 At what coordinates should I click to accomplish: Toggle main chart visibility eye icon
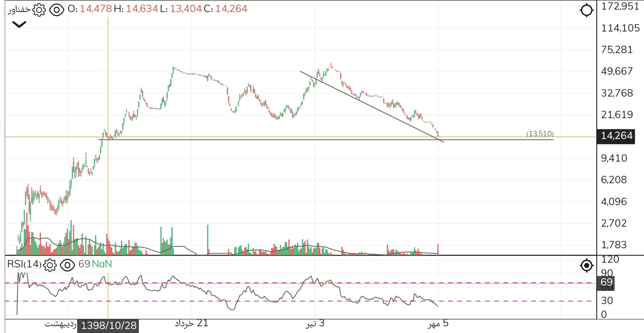pos(57,10)
